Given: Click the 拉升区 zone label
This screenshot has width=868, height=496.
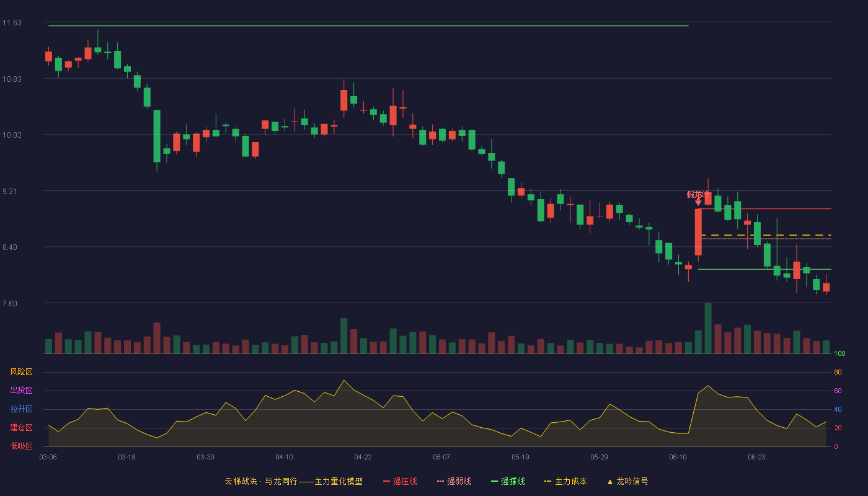Looking at the screenshot, I should point(21,409).
